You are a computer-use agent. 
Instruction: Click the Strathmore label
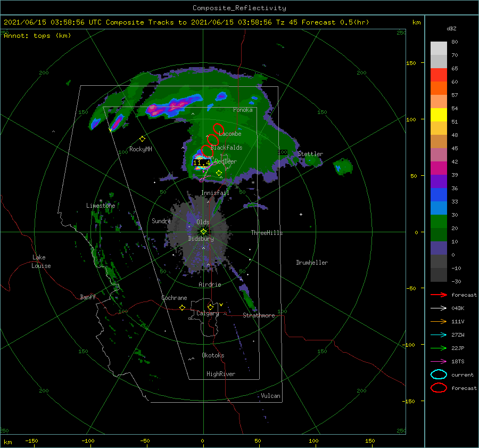pyautogui.click(x=259, y=315)
